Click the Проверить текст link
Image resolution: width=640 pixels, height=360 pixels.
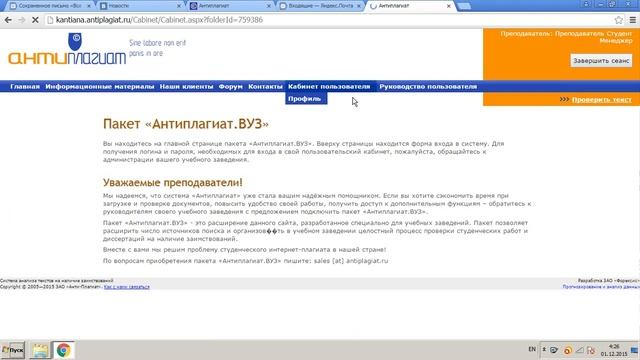pyautogui.click(x=601, y=100)
